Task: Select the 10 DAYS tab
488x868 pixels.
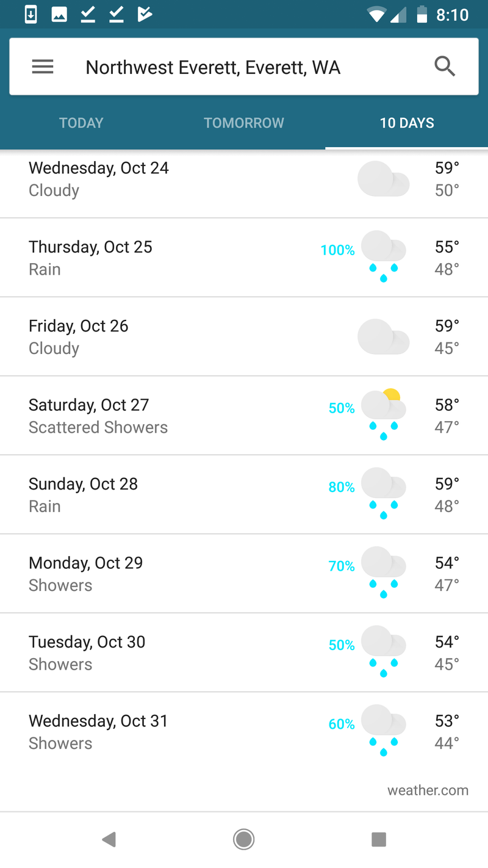Action: click(x=407, y=123)
